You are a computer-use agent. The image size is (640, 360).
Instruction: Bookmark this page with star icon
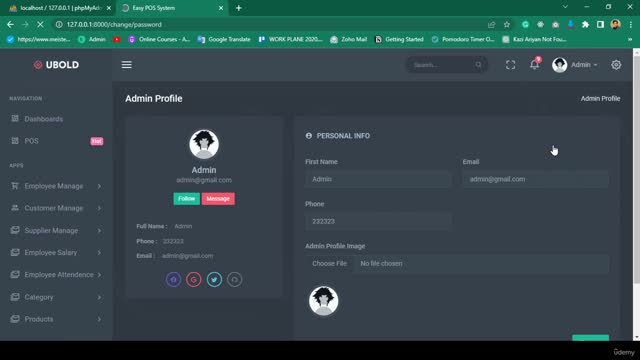point(507,24)
